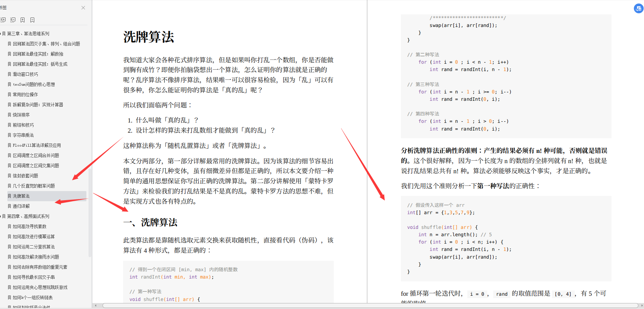Close the bookmarks panel

[83, 8]
